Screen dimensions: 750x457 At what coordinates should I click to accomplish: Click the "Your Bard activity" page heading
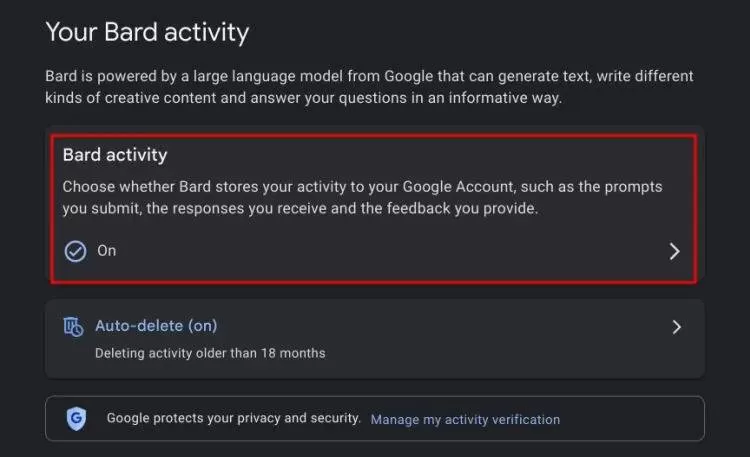147,32
